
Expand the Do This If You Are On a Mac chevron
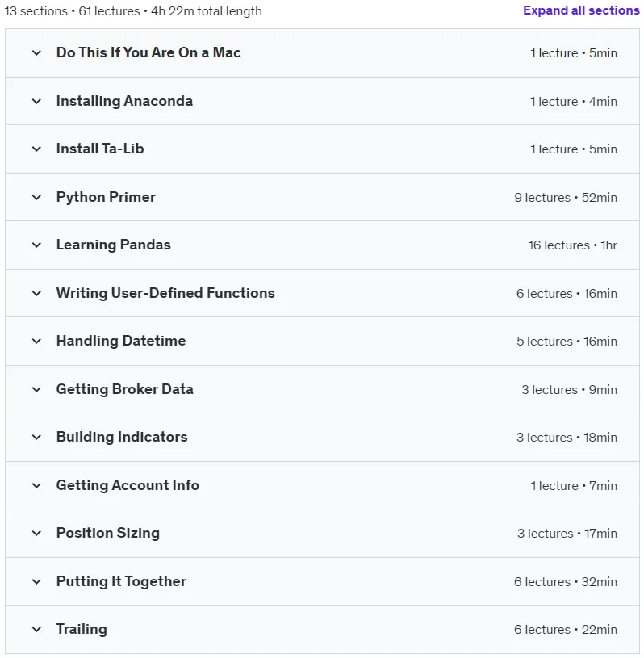tap(36, 52)
